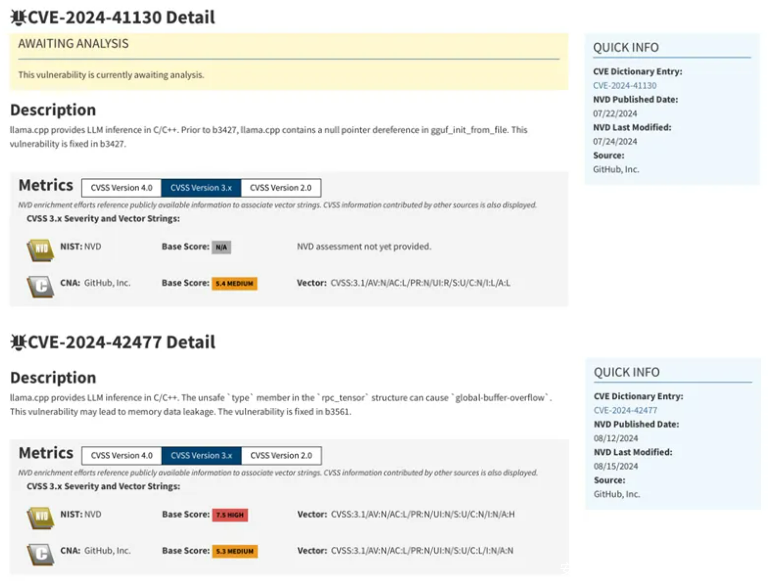Viewport: 776px width, 588px height.
Task: Switch to CVSS Version 2.0 for CVE-2024-41130
Action: point(280,187)
